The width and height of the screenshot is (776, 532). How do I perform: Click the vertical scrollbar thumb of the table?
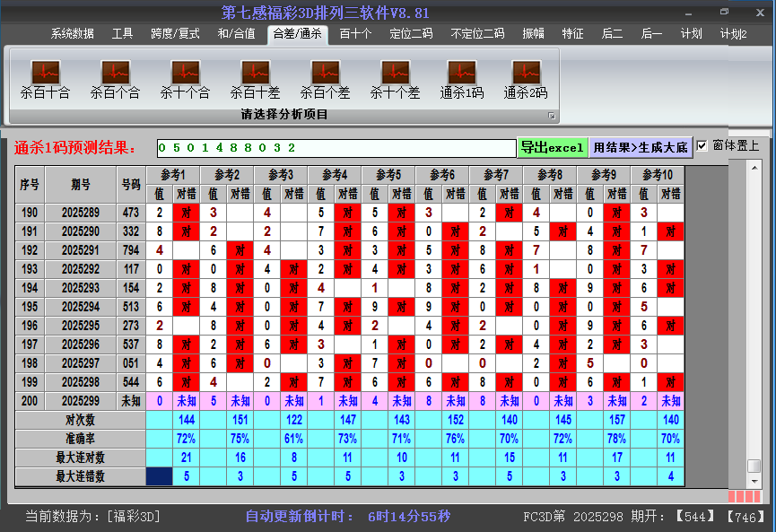click(x=754, y=467)
